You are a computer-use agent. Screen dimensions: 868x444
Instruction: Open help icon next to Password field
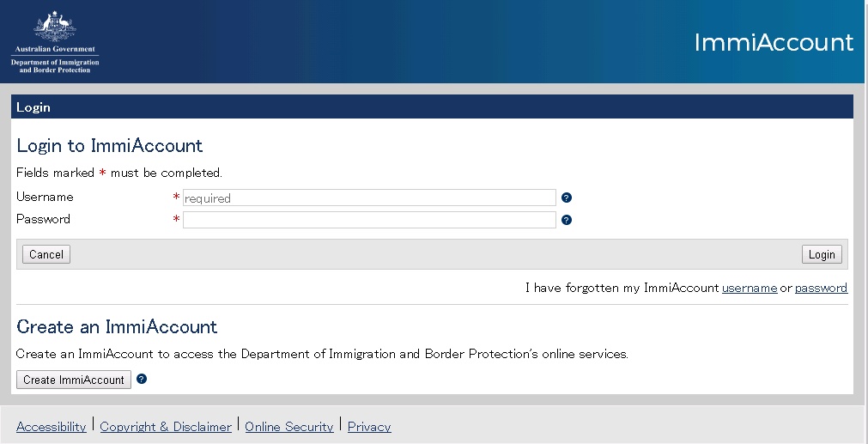567,220
